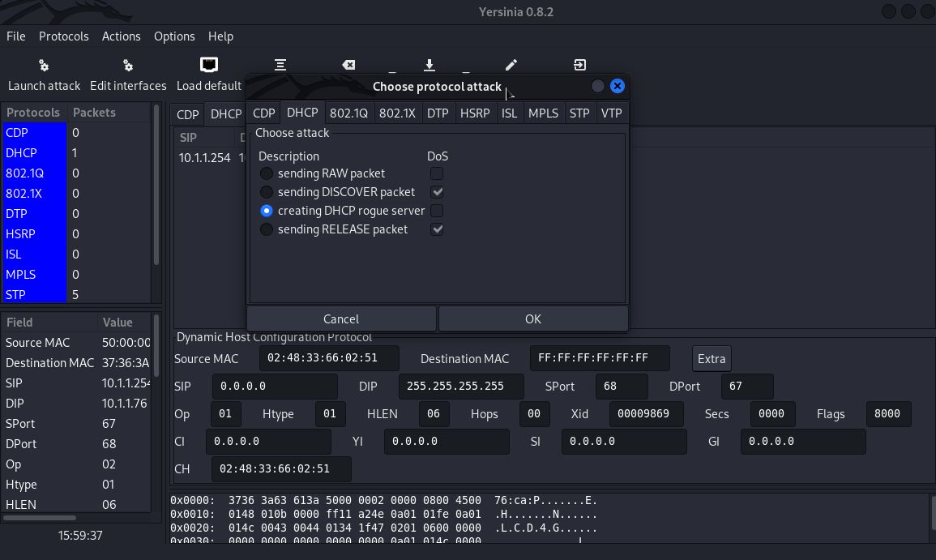Select the sending RAW packet attack
The height and width of the screenshot is (560, 936).
tap(267, 173)
